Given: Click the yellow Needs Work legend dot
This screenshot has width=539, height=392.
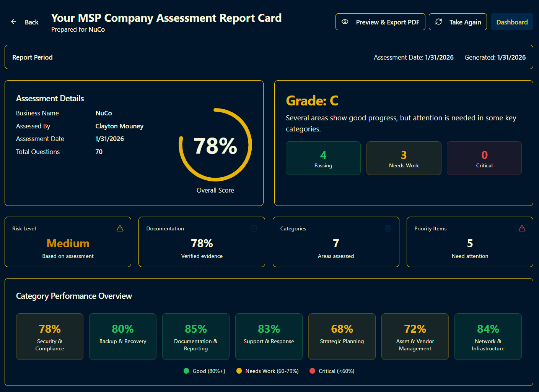Looking at the screenshot, I should click(239, 371).
